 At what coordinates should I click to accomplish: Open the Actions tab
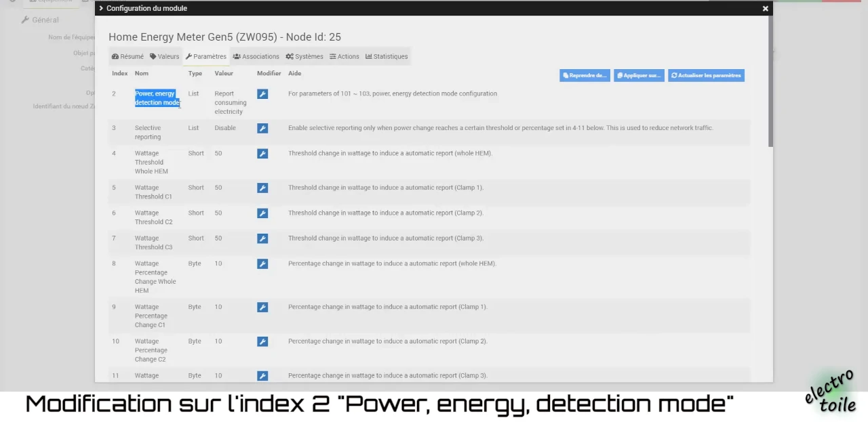point(344,56)
